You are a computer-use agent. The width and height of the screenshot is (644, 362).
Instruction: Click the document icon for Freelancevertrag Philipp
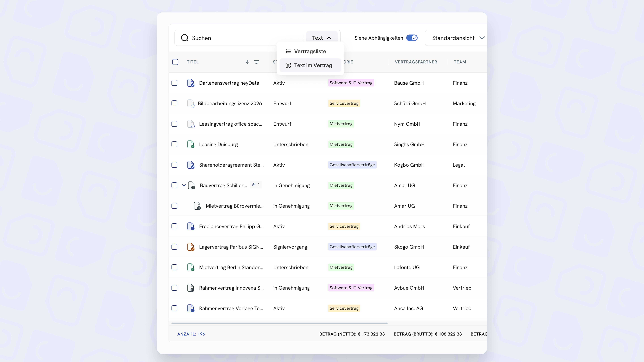coord(191,226)
